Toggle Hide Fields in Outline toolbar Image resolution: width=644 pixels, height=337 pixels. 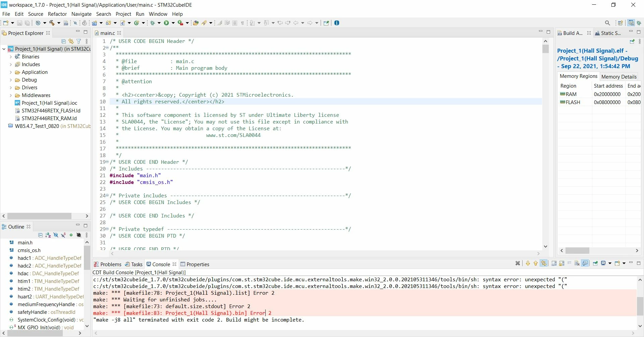point(56,235)
